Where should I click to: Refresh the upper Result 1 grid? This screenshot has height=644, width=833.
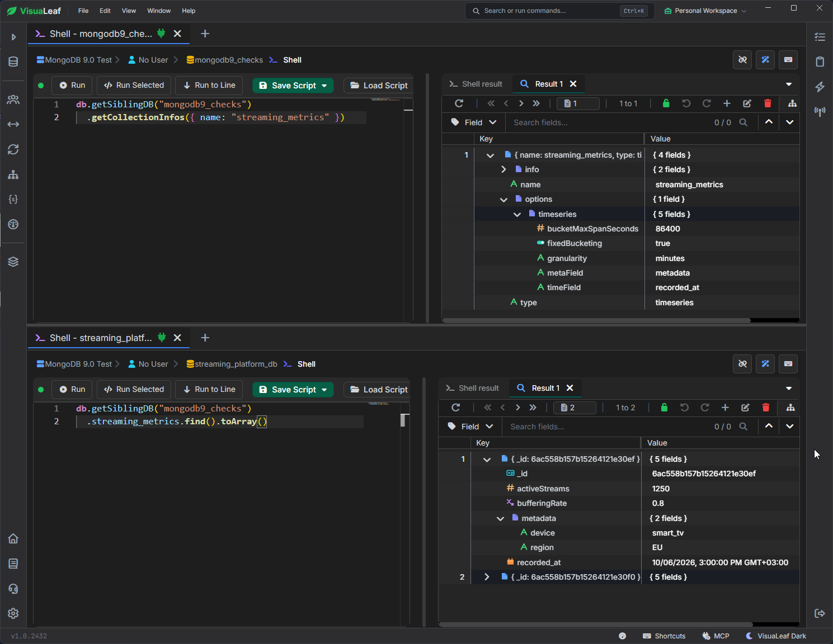click(459, 103)
